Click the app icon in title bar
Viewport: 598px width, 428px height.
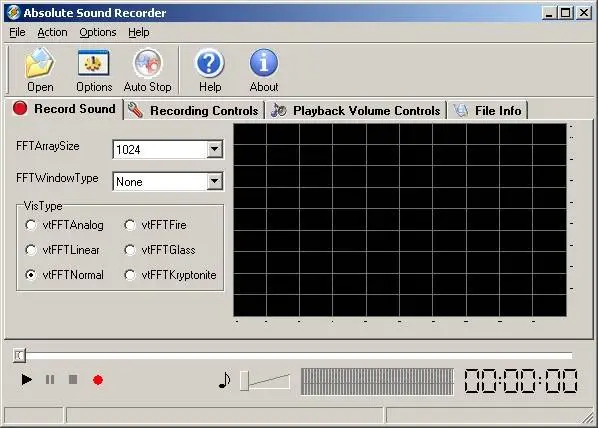(x=13, y=12)
